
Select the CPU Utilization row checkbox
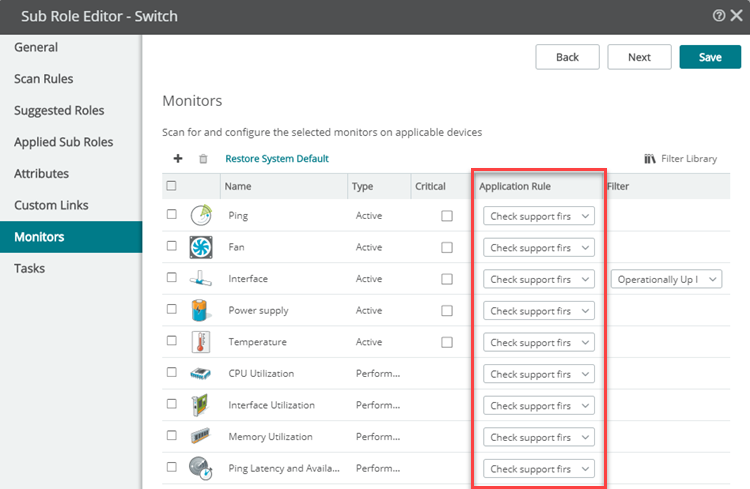tap(172, 372)
